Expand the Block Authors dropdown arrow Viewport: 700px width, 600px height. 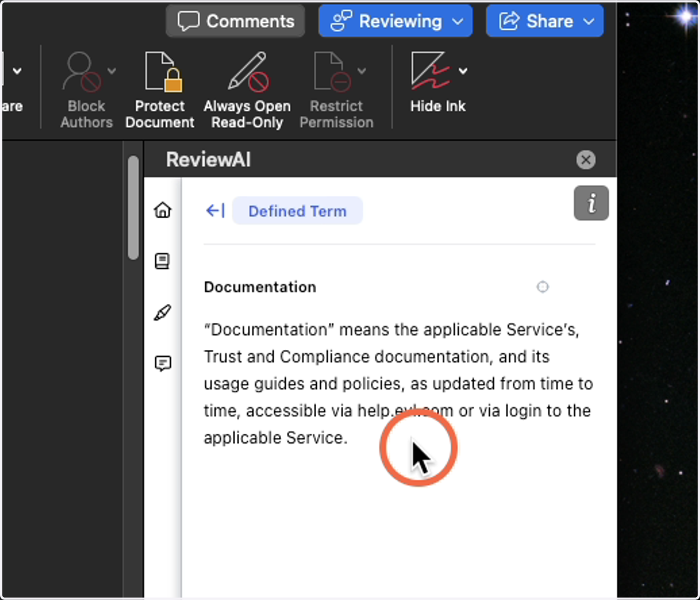(x=111, y=71)
